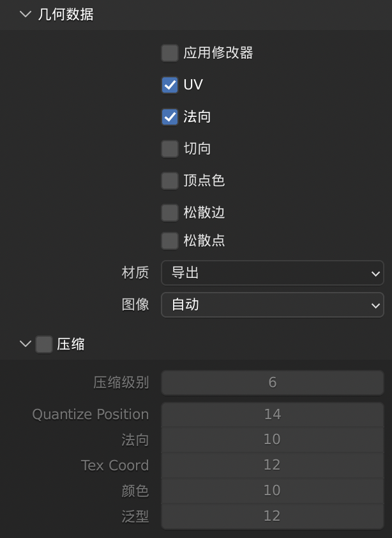
Task: Check the 松散点 option
Action: coord(170,241)
